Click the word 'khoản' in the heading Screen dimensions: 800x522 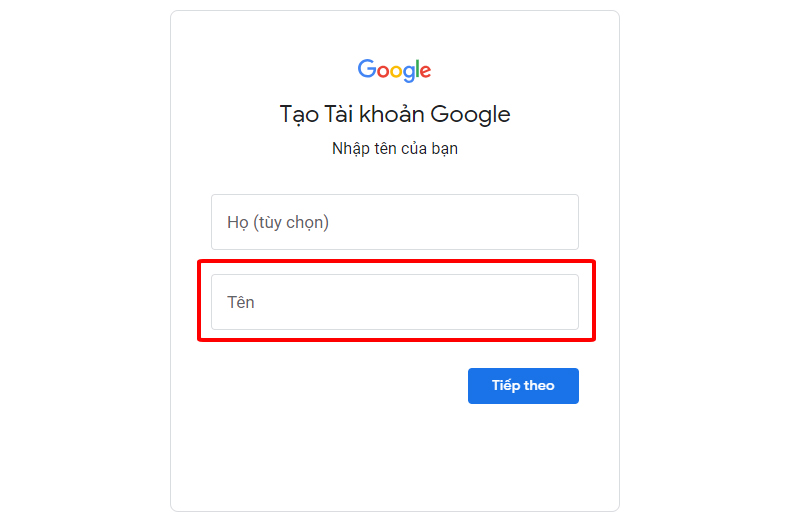point(392,114)
